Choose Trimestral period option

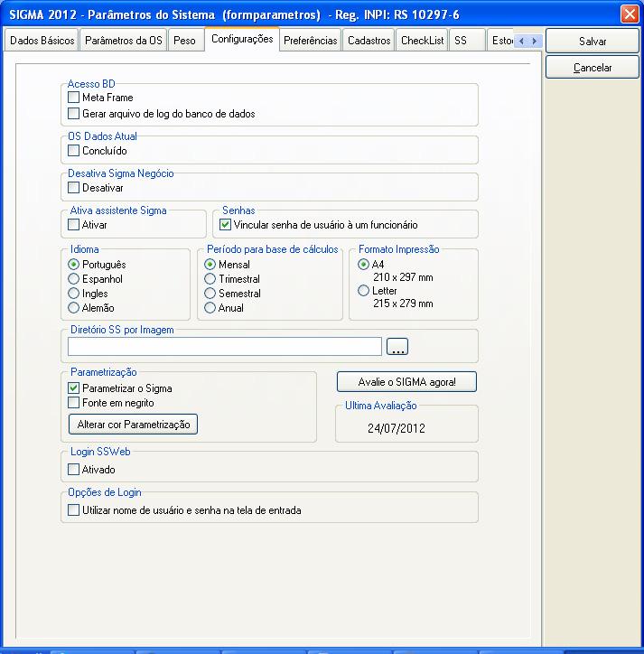[210, 278]
